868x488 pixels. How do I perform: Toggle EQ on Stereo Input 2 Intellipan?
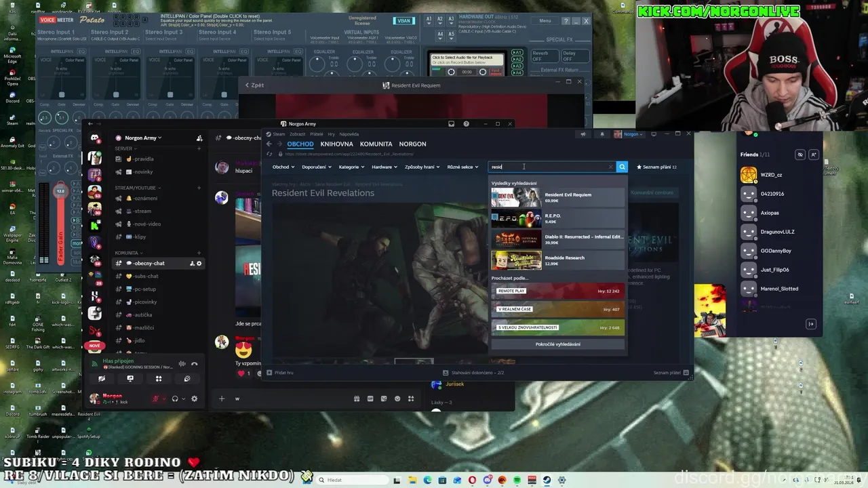136,52
